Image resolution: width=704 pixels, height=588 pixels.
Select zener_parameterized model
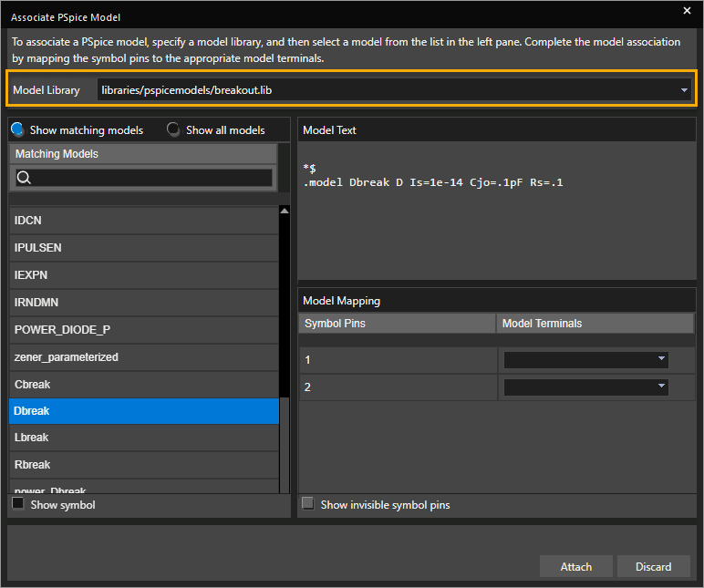(144, 357)
